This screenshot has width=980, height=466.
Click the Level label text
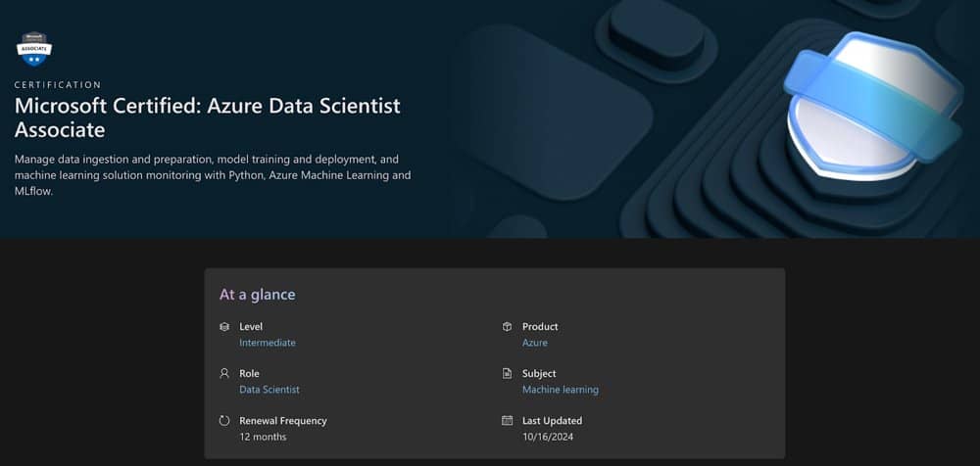(251, 327)
